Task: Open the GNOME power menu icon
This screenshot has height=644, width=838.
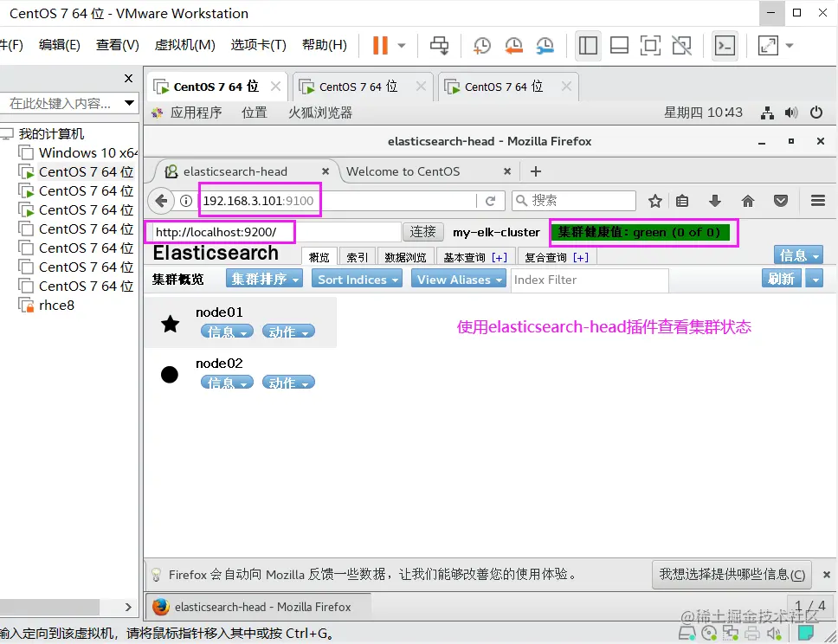Action: click(x=816, y=113)
